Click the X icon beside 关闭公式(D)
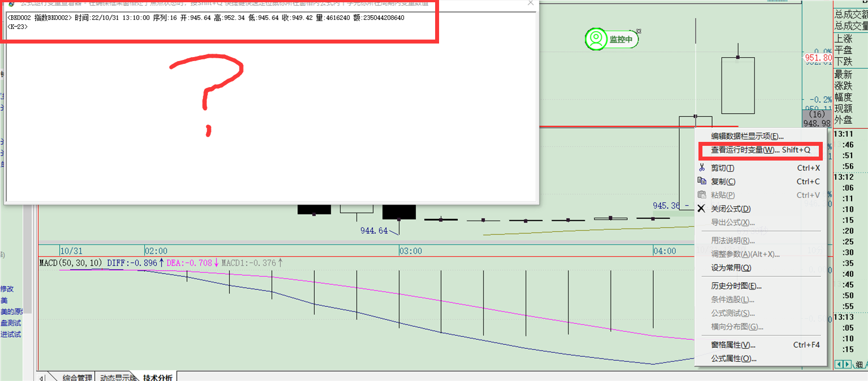The image size is (868, 381). pyautogui.click(x=701, y=208)
